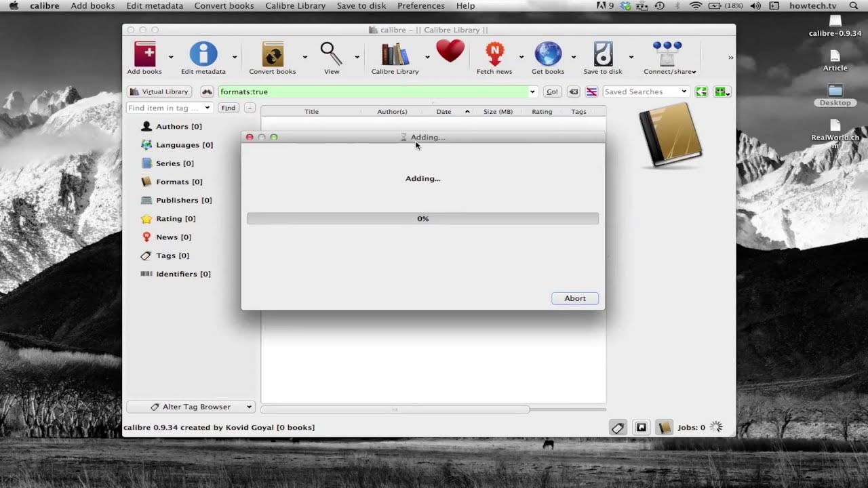Click the clear search icon beside Go!
The height and width of the screenshot is (488, 868).
574,91
